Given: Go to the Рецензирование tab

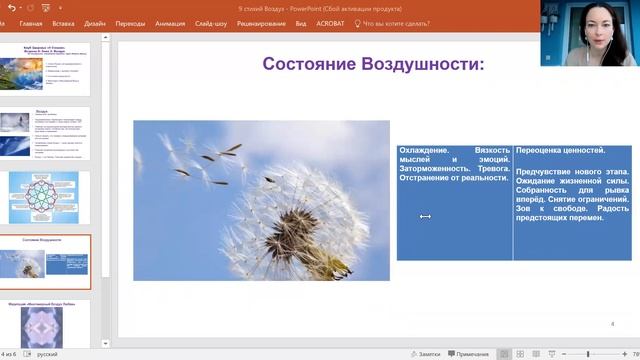Looking at the screenshot, I should coord(261,24).
